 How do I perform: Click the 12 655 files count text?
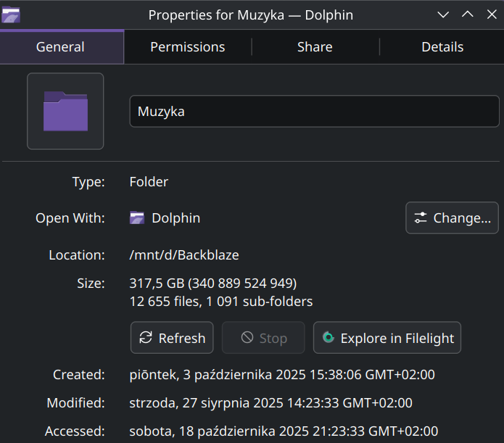pos(165,302)
